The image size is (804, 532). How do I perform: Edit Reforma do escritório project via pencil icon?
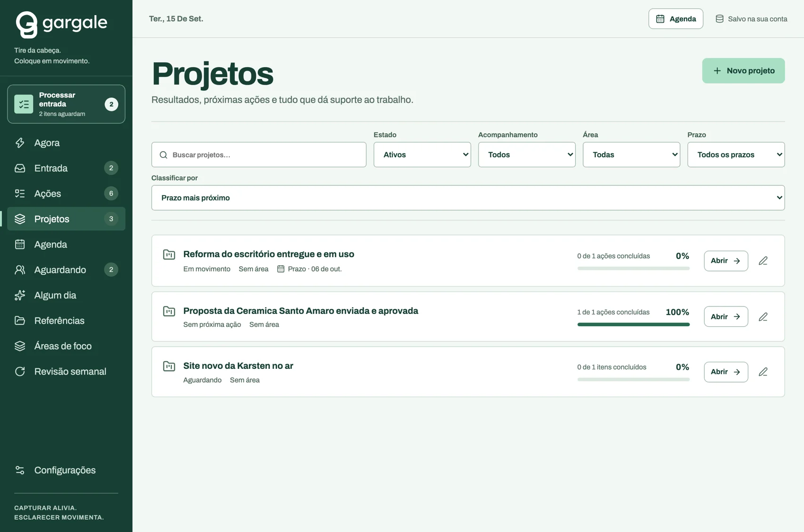coord(763,261)
